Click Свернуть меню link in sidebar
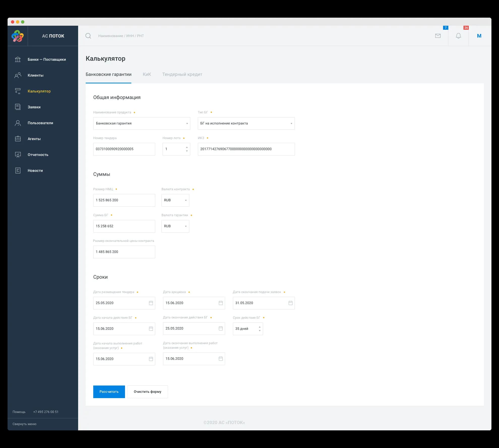 click(24, 424)
